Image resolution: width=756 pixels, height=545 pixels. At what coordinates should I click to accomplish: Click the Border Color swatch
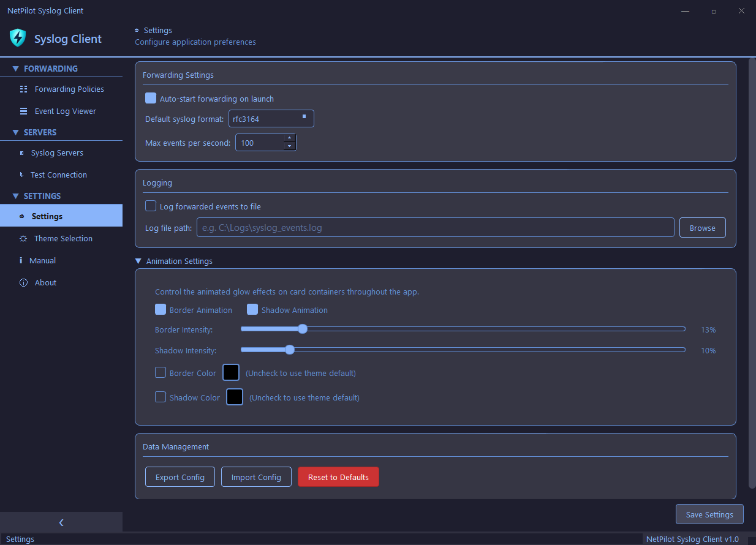231,372
